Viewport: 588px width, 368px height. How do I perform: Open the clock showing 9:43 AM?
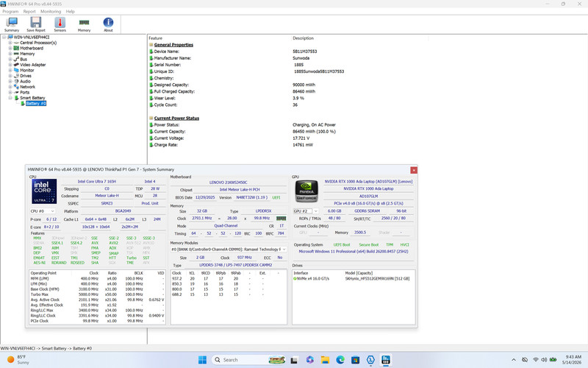[573, 360]
